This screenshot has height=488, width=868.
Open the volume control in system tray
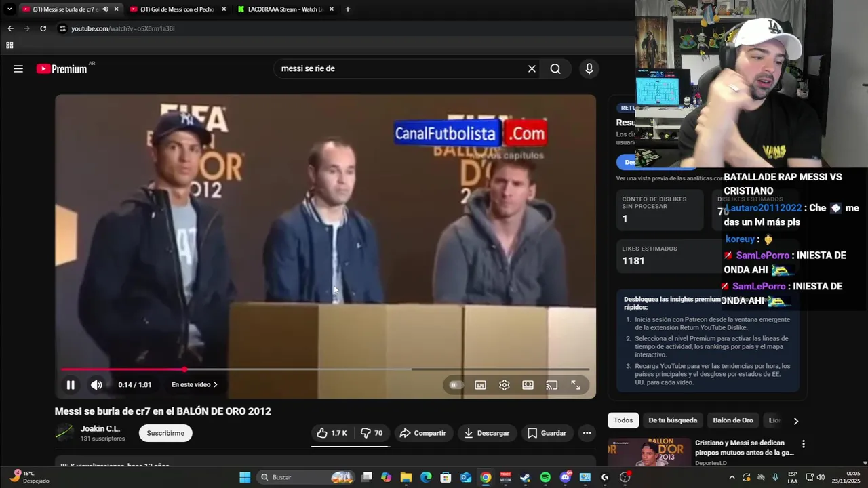pyautogui.click(x=820, y=477)
